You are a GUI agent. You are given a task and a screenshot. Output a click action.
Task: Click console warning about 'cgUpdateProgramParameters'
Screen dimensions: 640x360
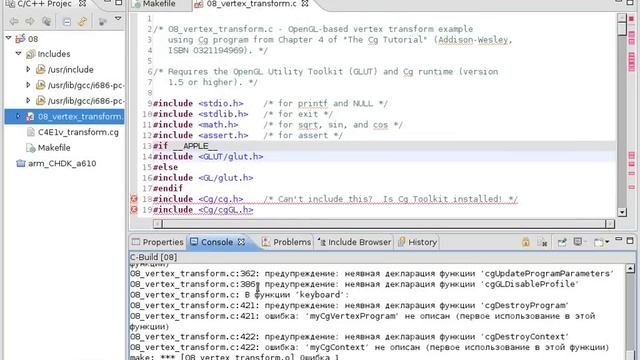coord(372,274)
